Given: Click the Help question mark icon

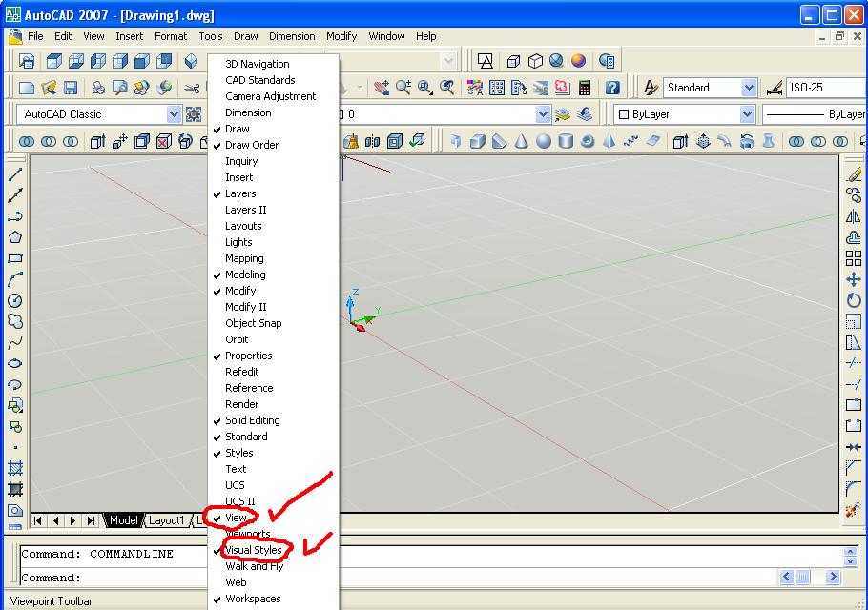Looking at the screenshot, I should point(612,88).
